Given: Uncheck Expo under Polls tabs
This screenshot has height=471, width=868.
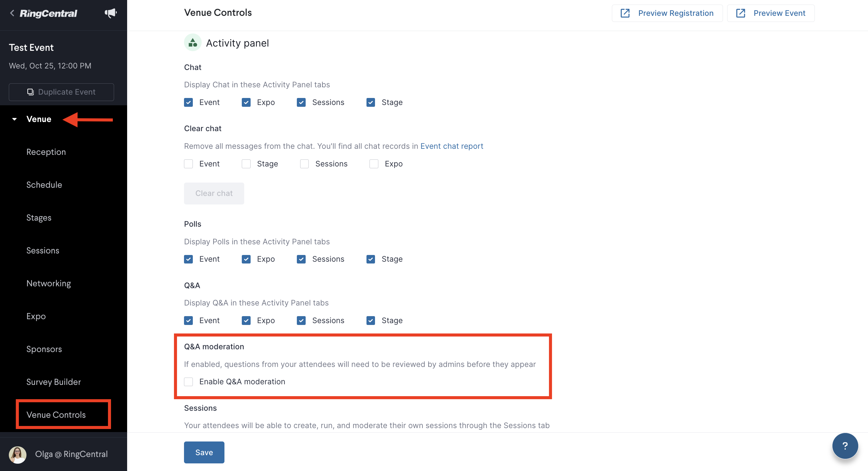Looking at the screenshot, I should click(x=246, y=259).
